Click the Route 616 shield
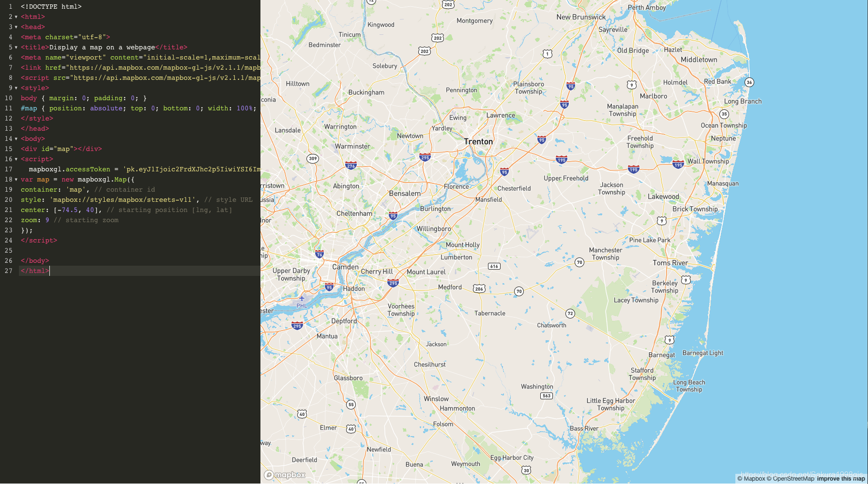Screen dimensions: 868x484 point(494,266)
